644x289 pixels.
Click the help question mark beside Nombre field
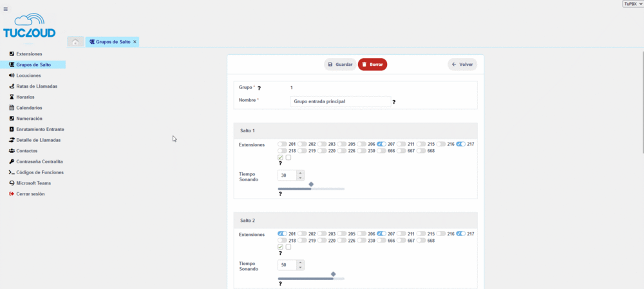(393, 102)
